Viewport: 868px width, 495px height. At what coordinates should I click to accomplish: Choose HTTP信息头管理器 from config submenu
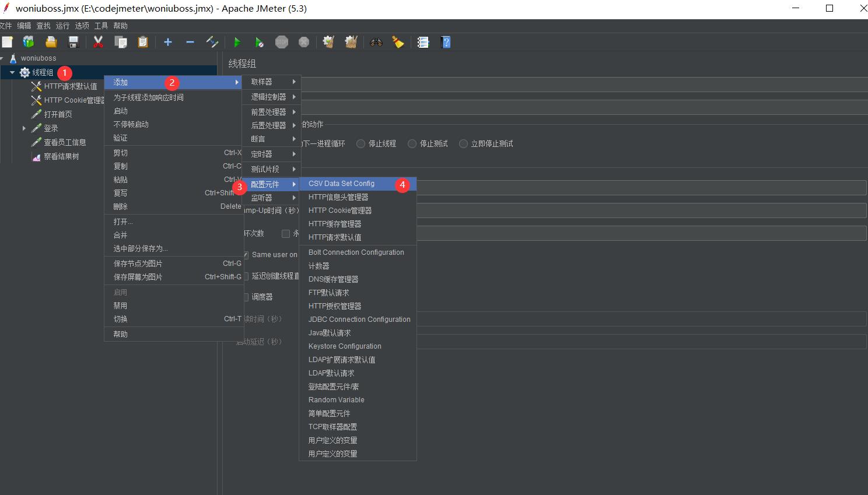(x=358, y=197)
